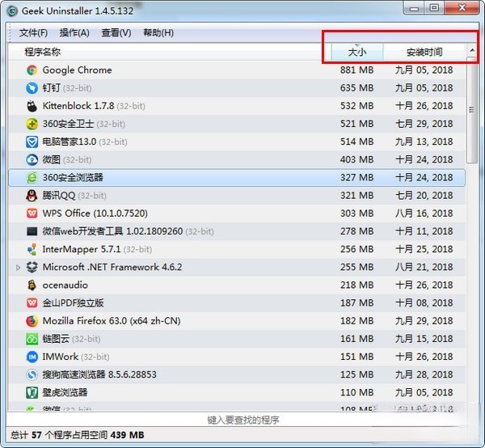Viewport: 485px width, 448px height.
Task: Open the 查看(V) menu
Action: click(x=116, y=33)
